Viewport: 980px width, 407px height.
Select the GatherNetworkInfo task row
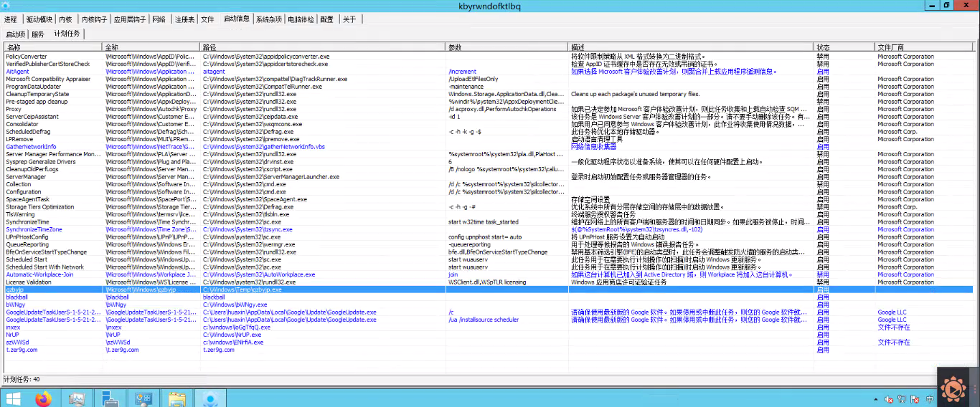coord(488,147)
